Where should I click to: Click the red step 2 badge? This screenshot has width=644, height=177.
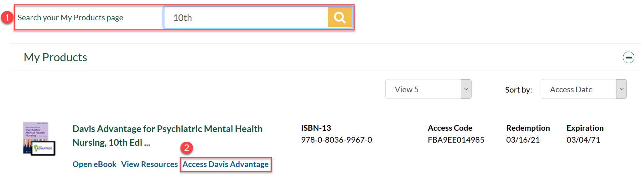pyautogui.click(x=186, y=148)
